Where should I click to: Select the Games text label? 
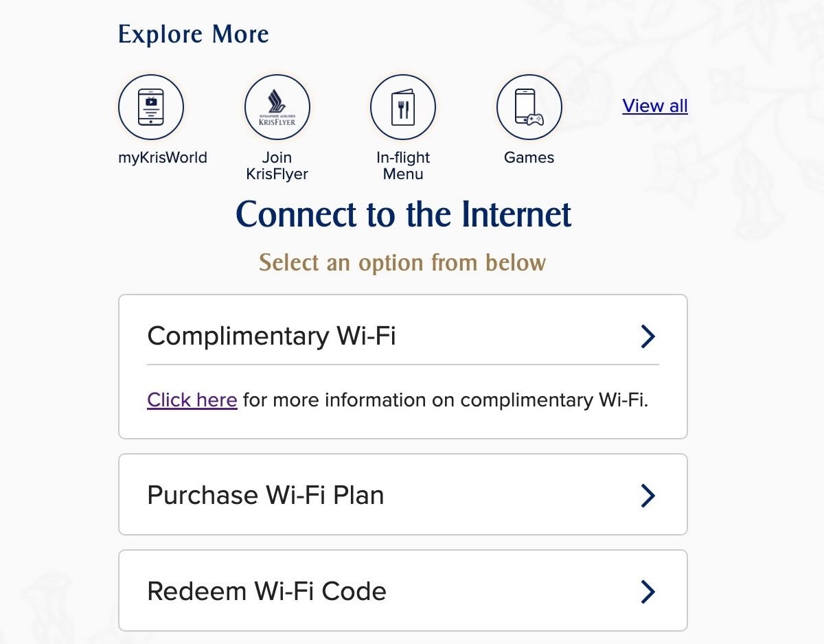tap(529, 157)
